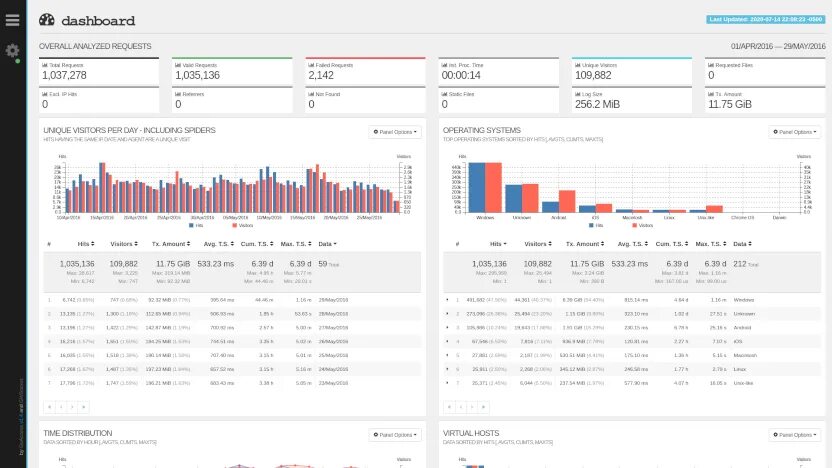This screenshot has height=468, width=832.
Task: Toggle blue Hits legend in Operating Systems chart
Action: coord(596,226)
